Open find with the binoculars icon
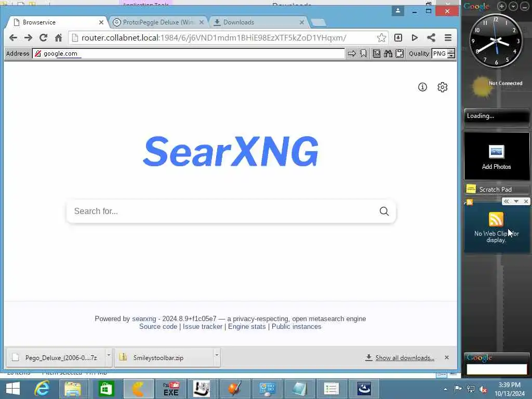Viewport: 532px width, 399px height. [388, 54]
